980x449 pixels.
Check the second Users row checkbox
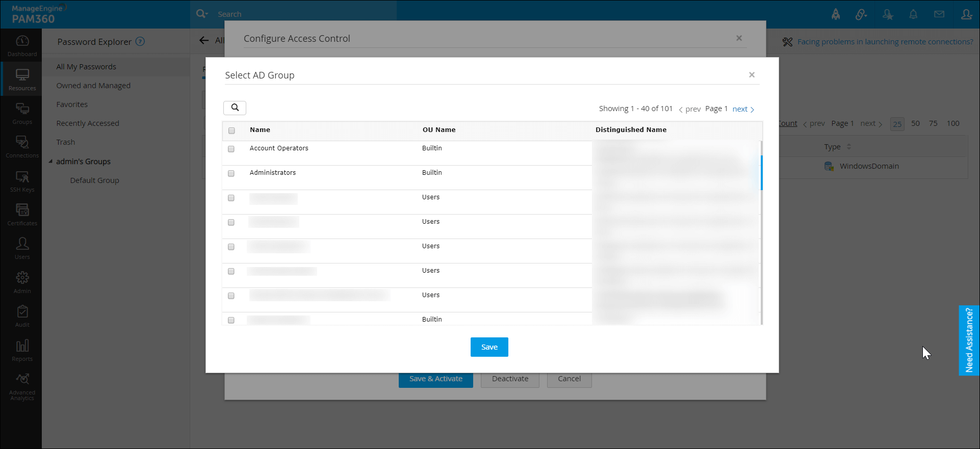pyautogui.click(x=231, y=222)
